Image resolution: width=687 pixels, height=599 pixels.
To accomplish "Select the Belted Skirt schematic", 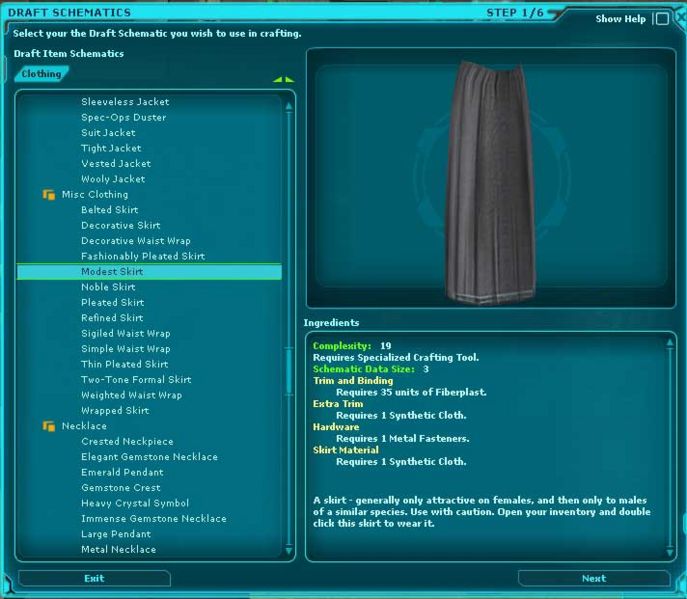I will click(110, 210).
